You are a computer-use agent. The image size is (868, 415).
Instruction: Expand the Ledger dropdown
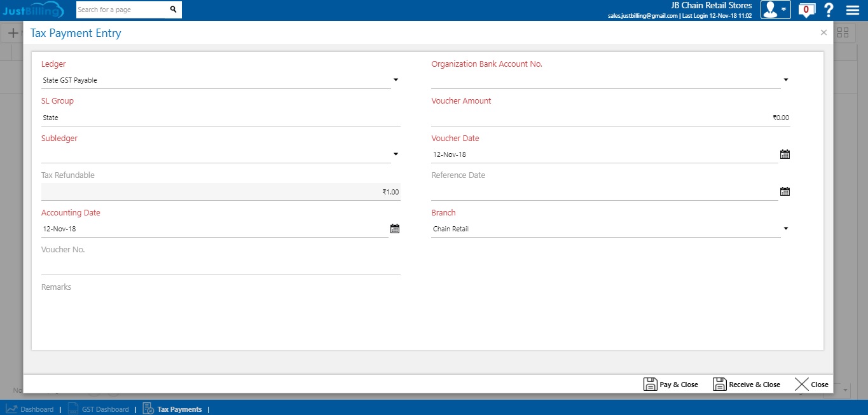[x=396, y=80]
